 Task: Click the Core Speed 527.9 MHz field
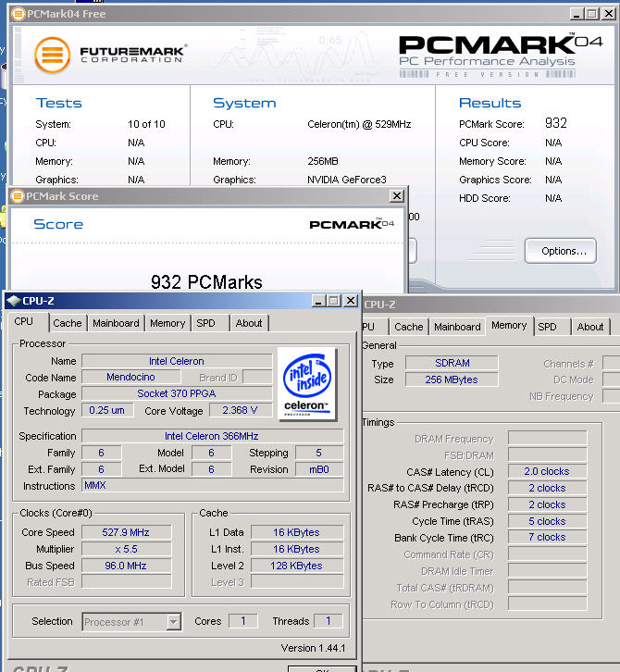click(x=126, y=532)
